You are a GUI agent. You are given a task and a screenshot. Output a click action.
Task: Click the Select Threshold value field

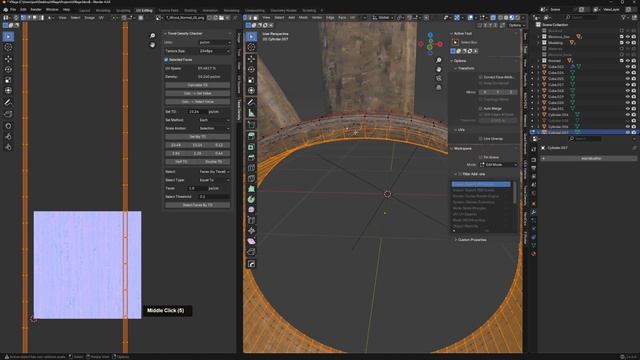214,196
